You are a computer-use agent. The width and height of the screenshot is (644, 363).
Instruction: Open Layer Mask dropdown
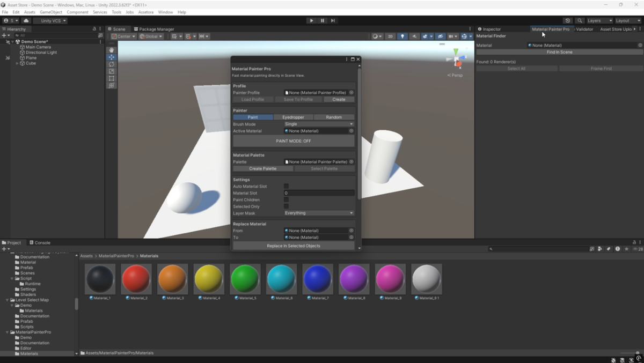[319, 213]
